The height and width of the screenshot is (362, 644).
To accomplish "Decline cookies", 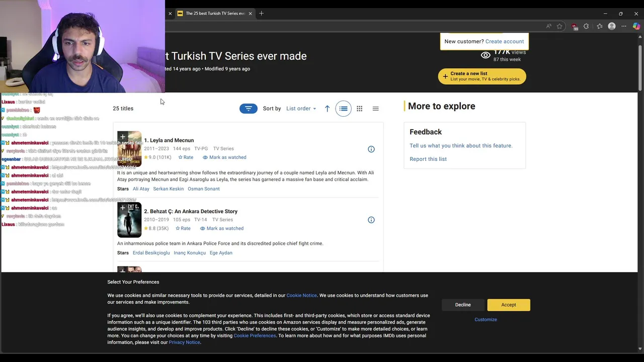I will (x=463, y=305).
